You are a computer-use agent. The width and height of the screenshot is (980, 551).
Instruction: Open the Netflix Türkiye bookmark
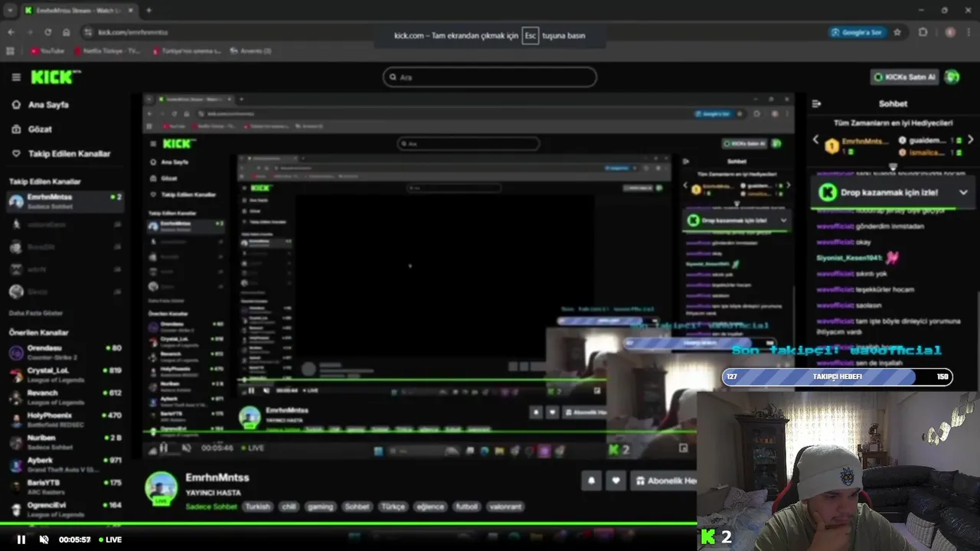(107, 51)
